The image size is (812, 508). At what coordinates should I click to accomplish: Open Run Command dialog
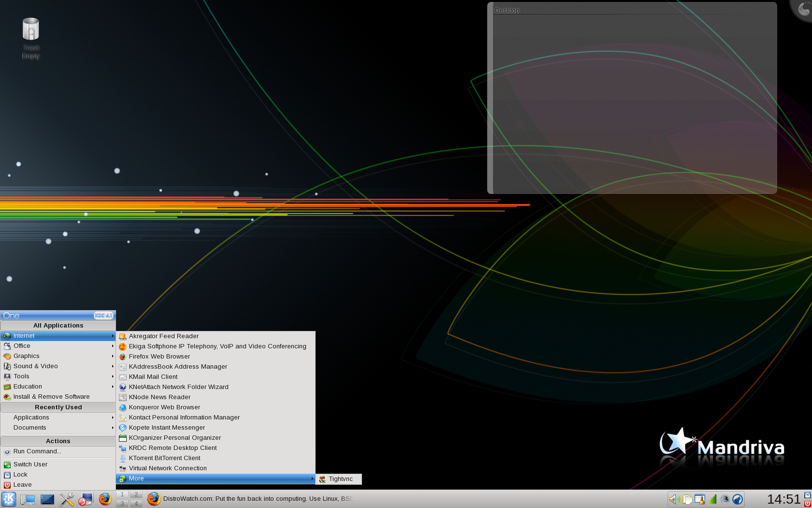click(58, 451)
